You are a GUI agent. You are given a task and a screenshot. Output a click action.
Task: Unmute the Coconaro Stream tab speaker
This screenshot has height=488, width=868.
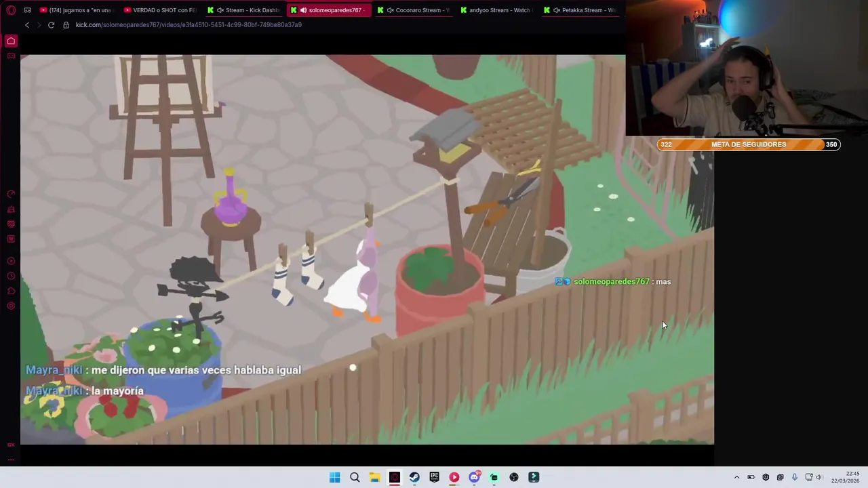point(390,10)
